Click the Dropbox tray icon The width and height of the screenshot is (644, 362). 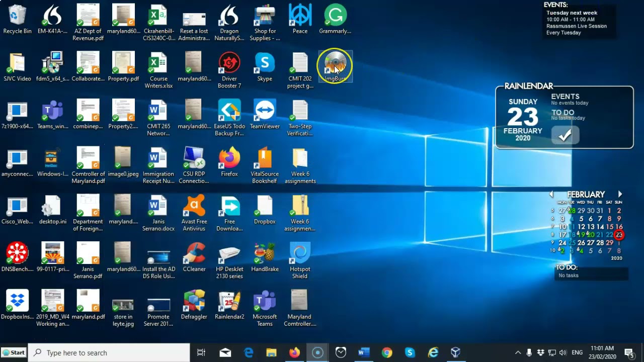point(541,352)
